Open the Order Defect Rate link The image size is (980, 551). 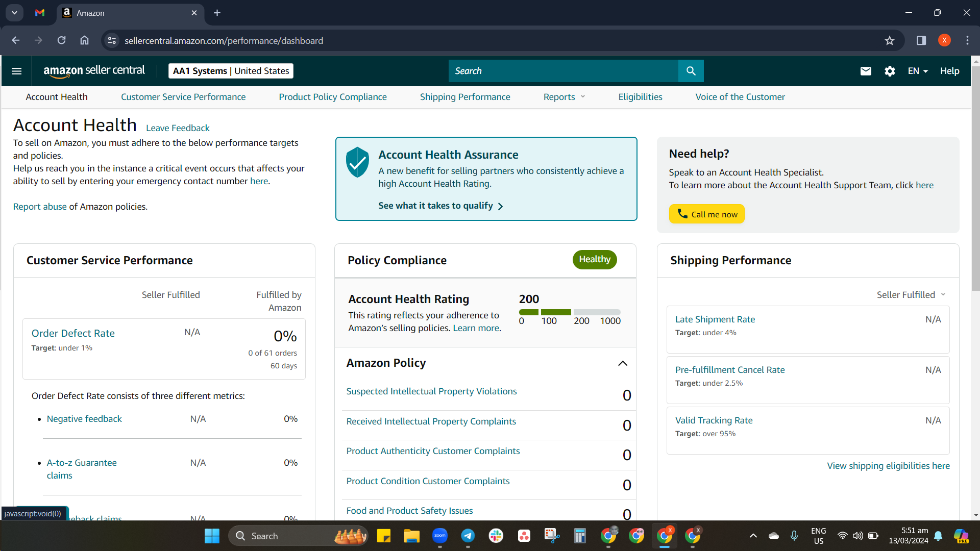point(73,333)
